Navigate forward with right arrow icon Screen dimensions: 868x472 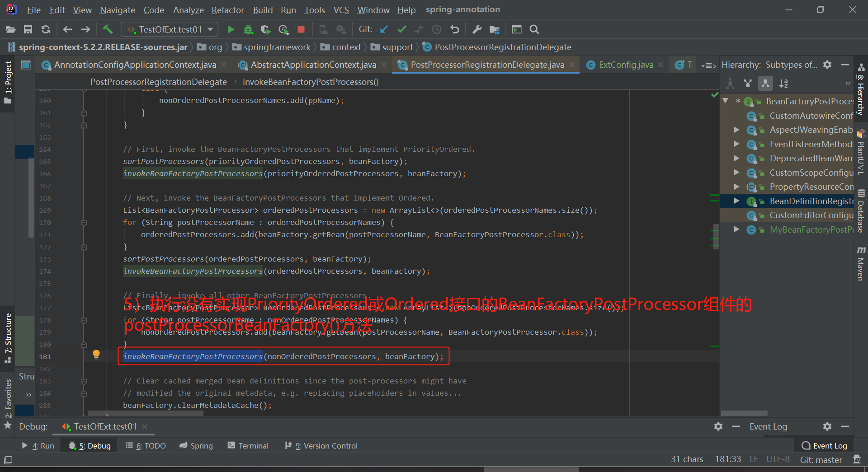pyautogui.click(x=85, y=29)
